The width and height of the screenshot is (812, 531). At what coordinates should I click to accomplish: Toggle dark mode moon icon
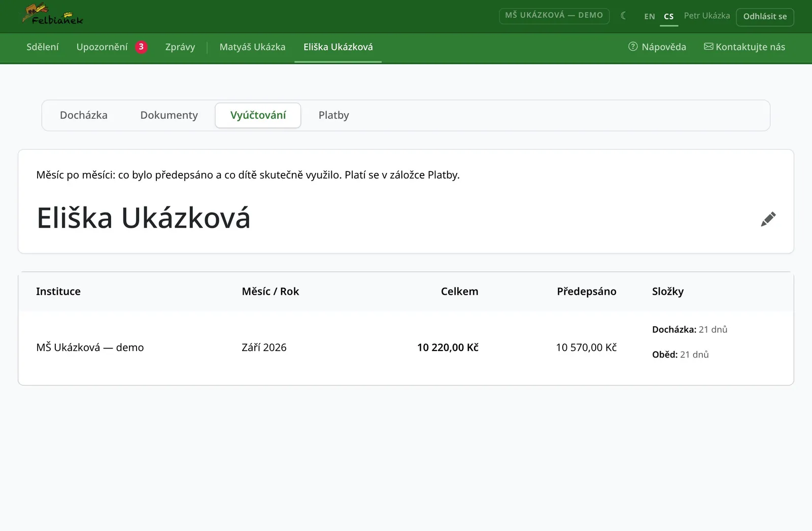pyautogui.click(x=624, y=16)
